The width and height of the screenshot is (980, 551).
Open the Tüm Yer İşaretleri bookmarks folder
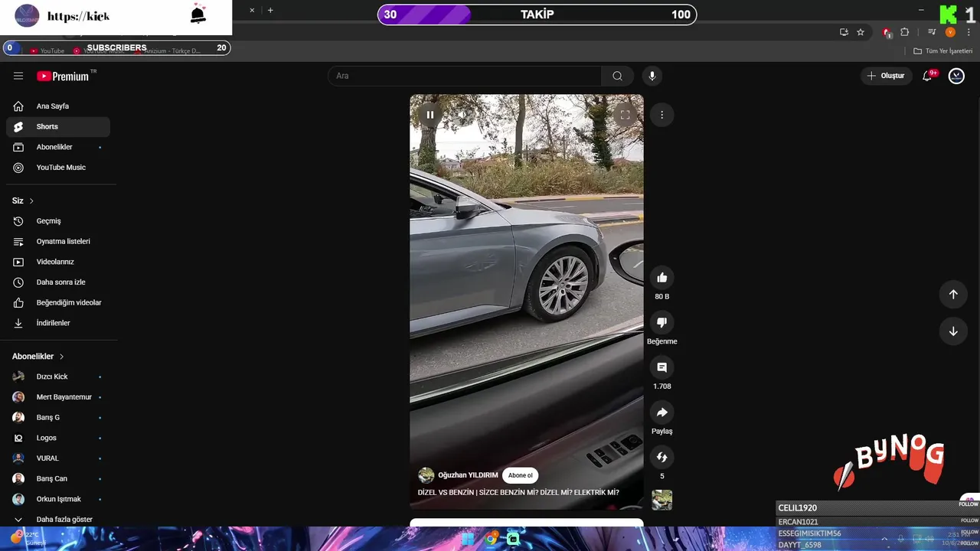click(x=942, y=51)
